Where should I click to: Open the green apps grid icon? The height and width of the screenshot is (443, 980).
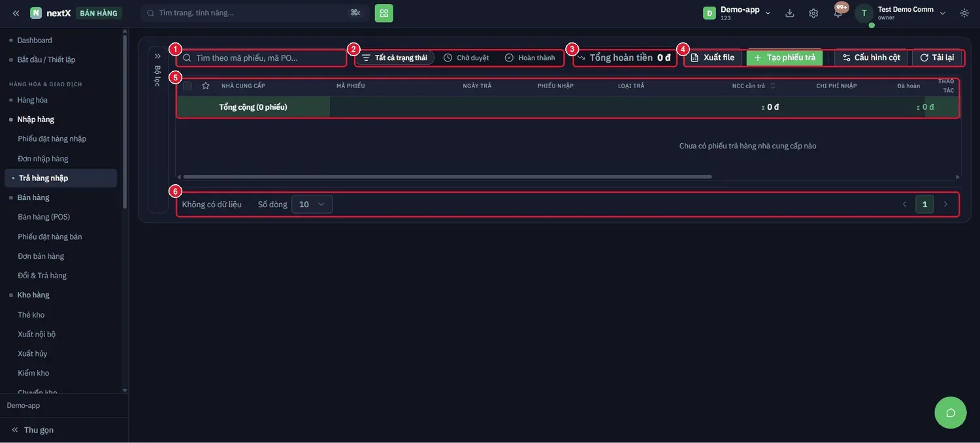click(384, 13)
